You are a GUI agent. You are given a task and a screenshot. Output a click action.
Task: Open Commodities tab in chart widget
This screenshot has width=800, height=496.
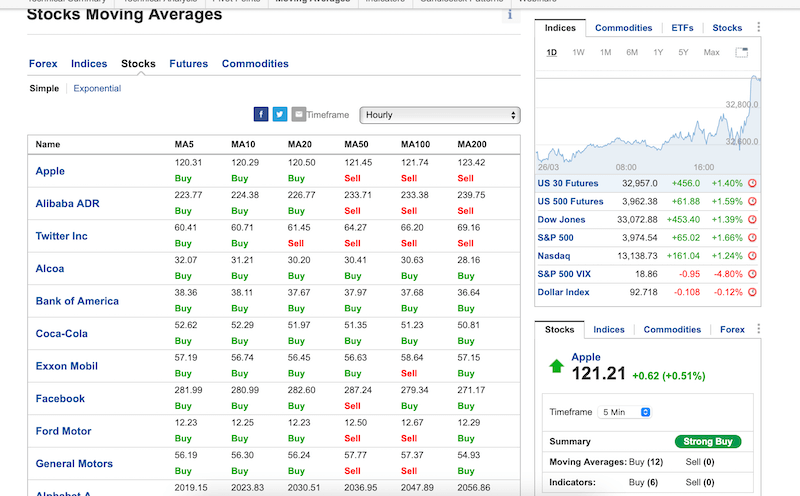[x=623, y=28]
